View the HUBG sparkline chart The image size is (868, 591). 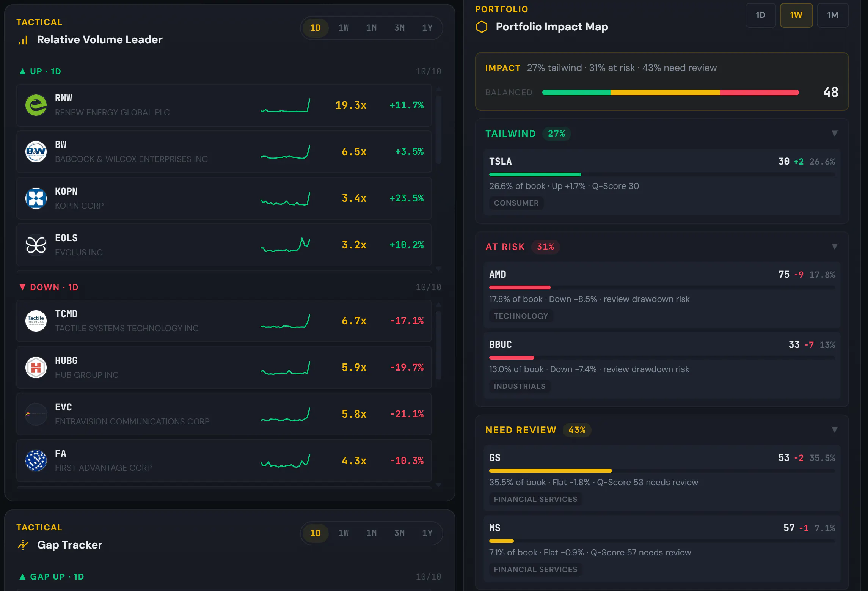285,368
